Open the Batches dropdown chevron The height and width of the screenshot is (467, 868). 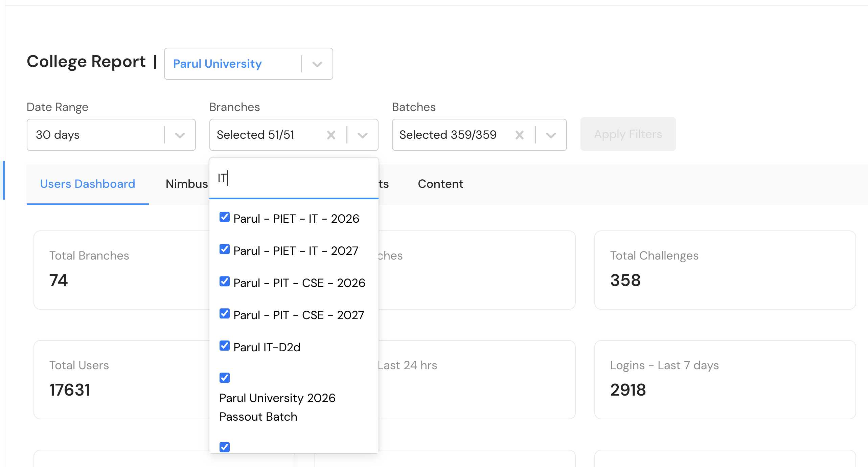[551, 135]
